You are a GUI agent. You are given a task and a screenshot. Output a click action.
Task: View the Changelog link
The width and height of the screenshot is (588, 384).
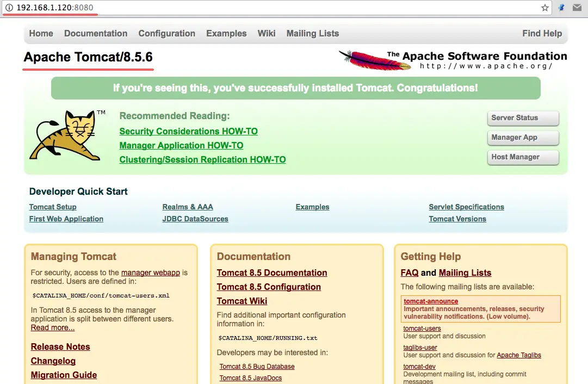point(53,361)
